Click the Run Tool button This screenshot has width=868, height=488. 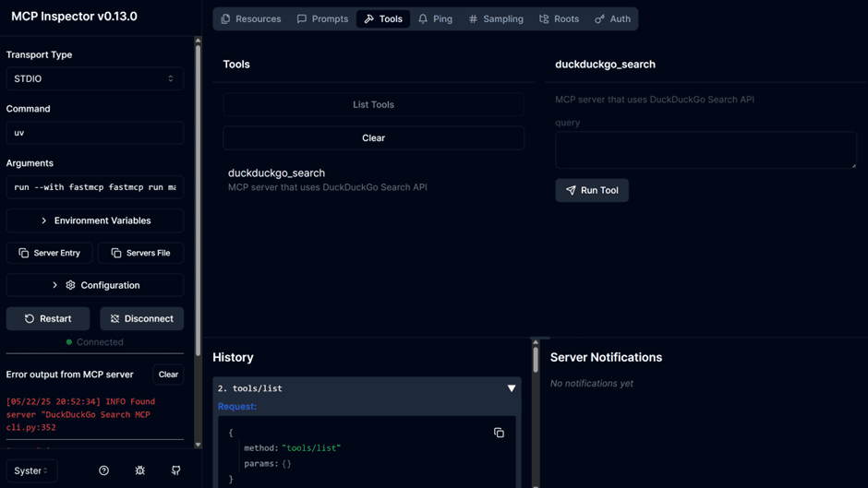(x=592, y=190)
